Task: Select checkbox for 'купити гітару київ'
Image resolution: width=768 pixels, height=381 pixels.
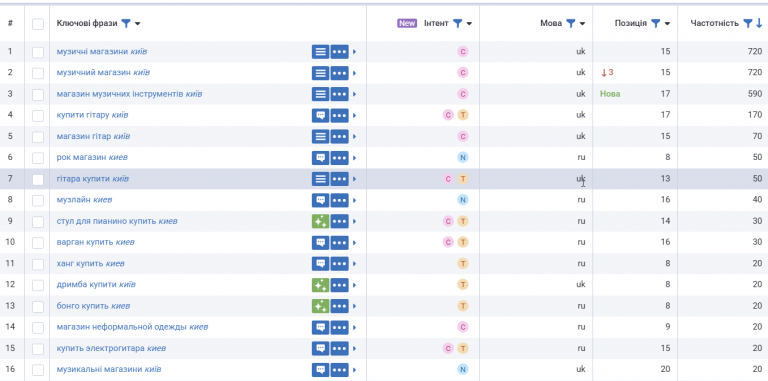Action: tap(38, 116)
